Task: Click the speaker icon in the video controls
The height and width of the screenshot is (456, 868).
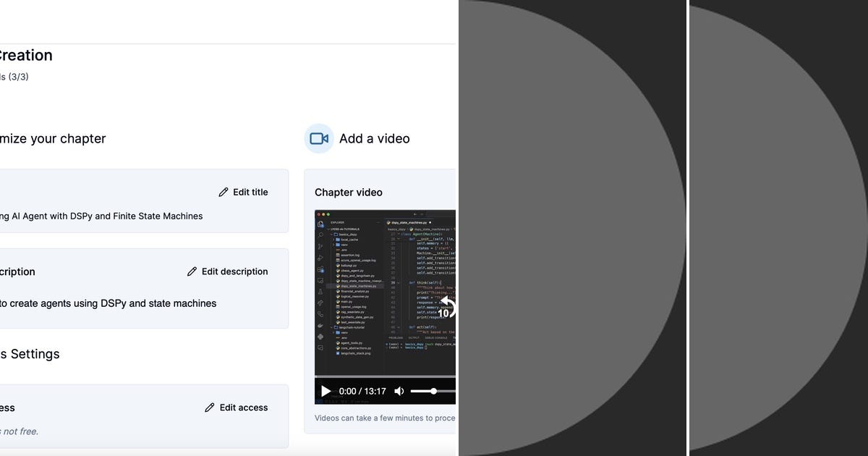Action: tap(399, 391)
